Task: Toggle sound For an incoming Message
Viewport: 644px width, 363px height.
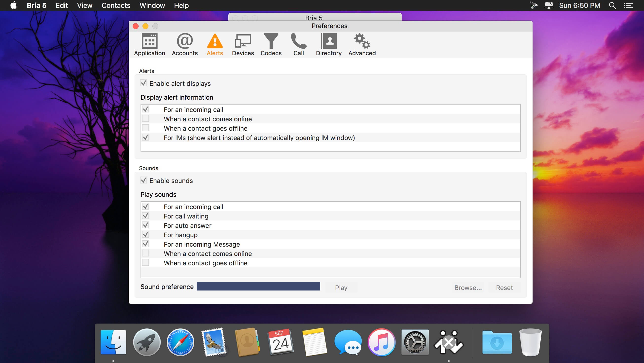Action: tap(145, 244)
